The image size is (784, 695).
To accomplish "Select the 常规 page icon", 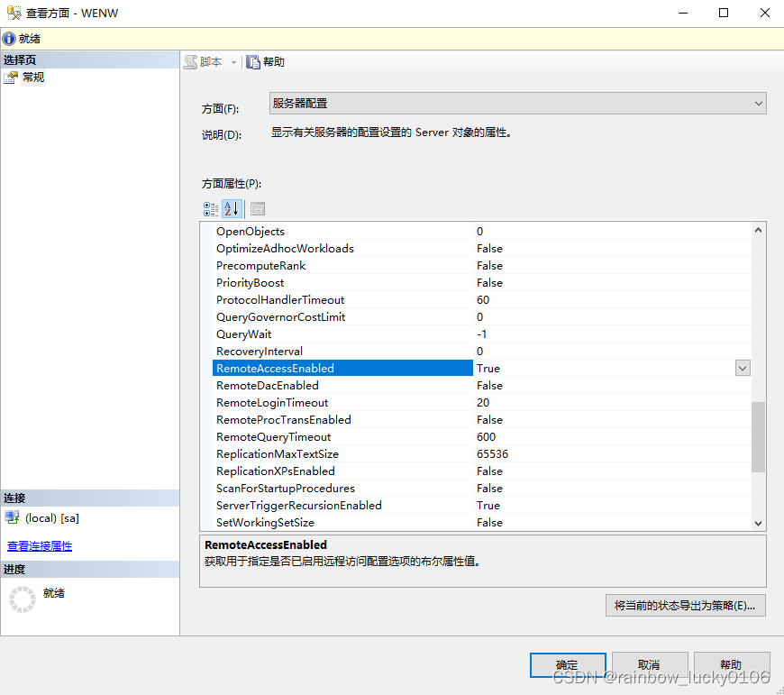I will [11, 78].
